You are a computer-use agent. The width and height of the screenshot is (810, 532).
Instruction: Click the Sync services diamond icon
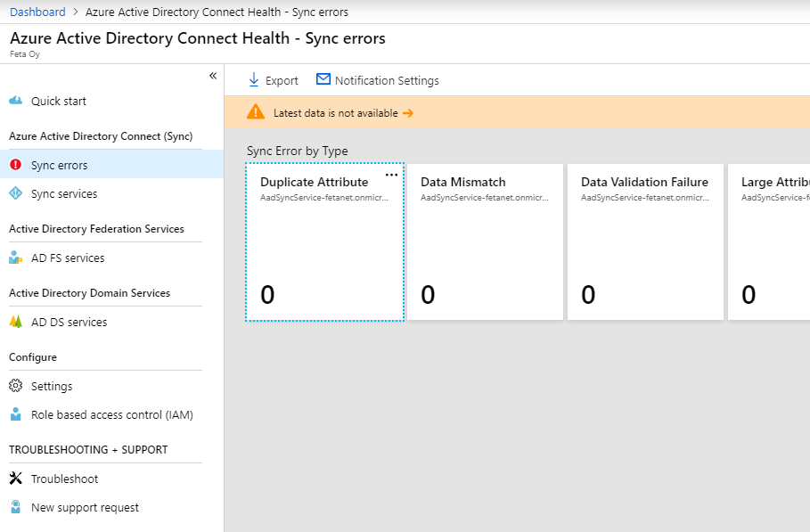pyautogui.click(x=15, y=193)
